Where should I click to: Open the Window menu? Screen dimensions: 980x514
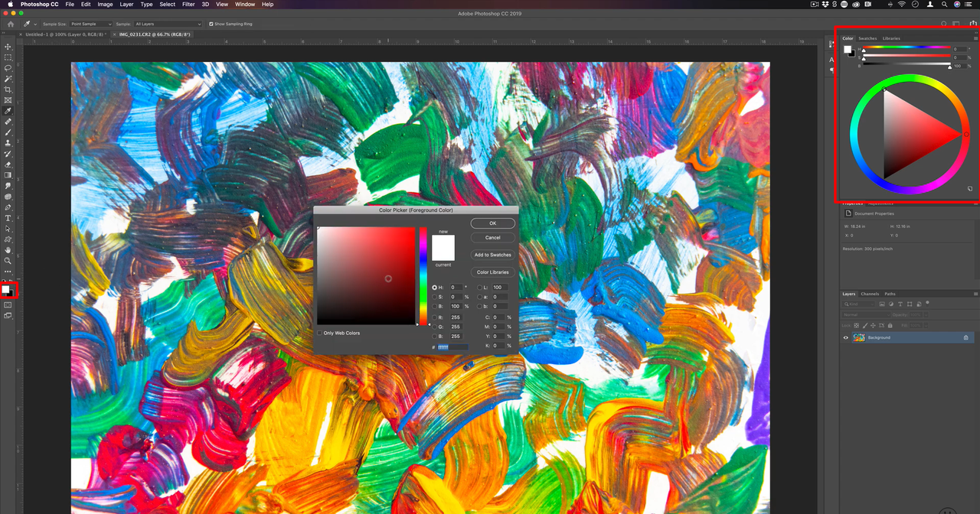click(245, 4)
